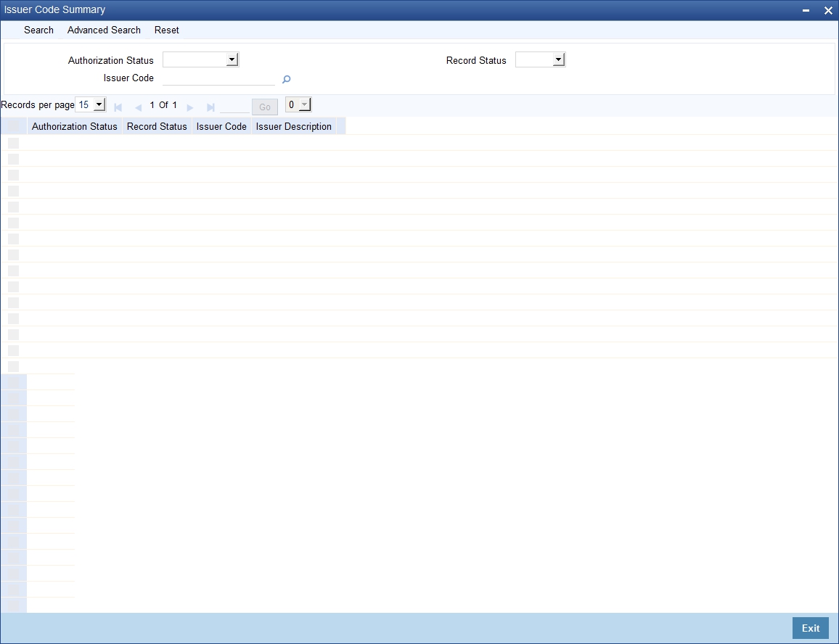Go to previous page of records

click(x=138, y=107)
